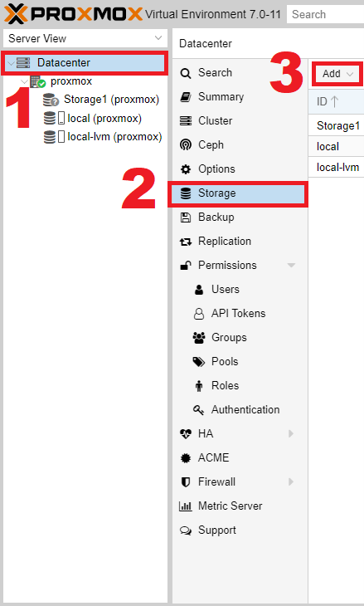Click the Proxmox logo
The height and width of the screenshot is (606, 364).
73,14
